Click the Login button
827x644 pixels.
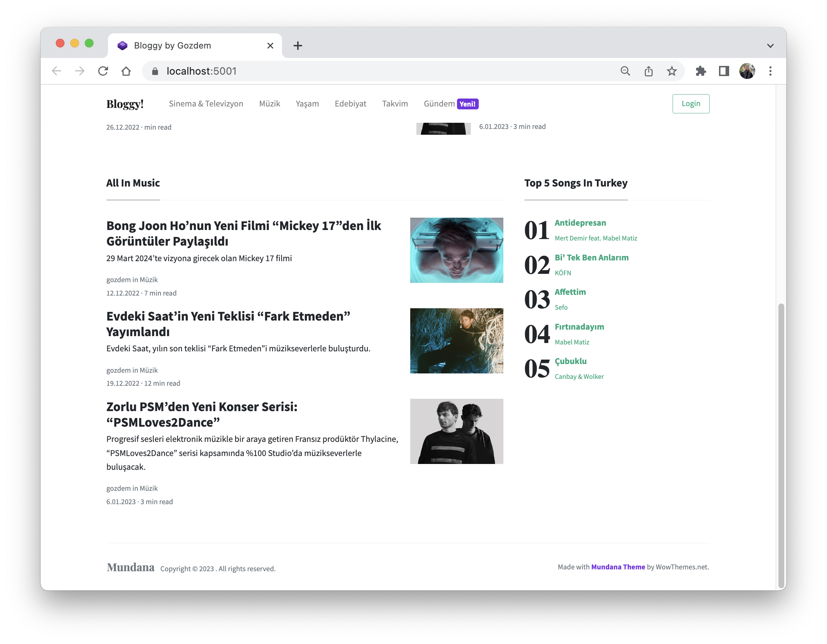click(690, 104)
